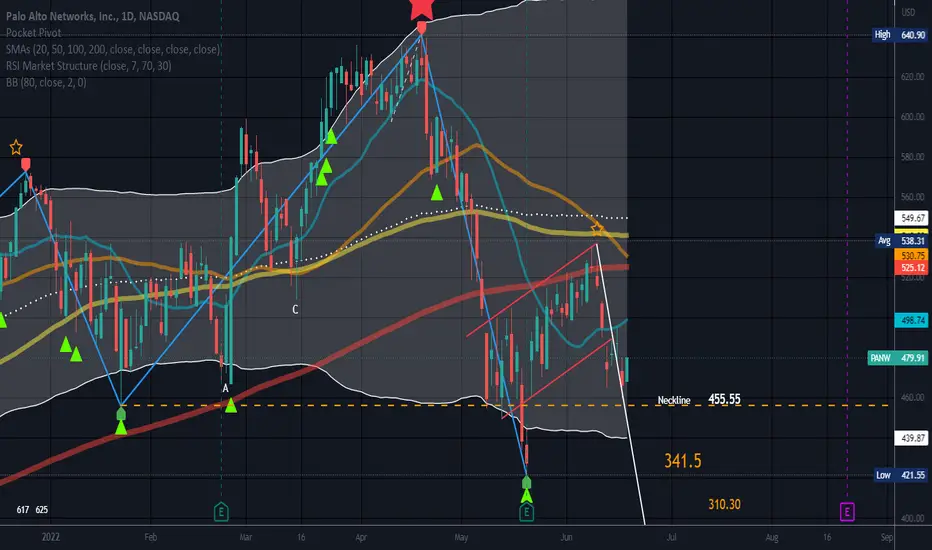932x550 pixels.
Task: Click the orange star outline near June peak
Action: [x=597, y=229]
